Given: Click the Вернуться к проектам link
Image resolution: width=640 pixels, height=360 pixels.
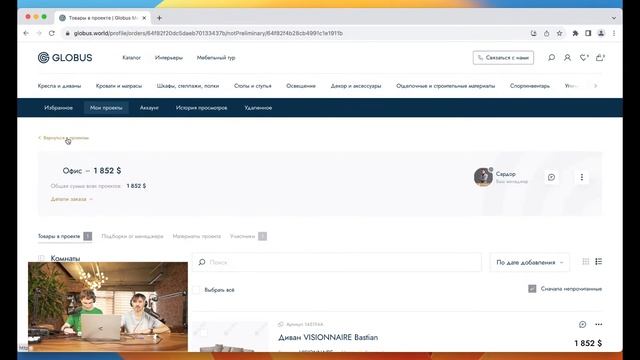Looking at the screenshot, I should 64,138.
